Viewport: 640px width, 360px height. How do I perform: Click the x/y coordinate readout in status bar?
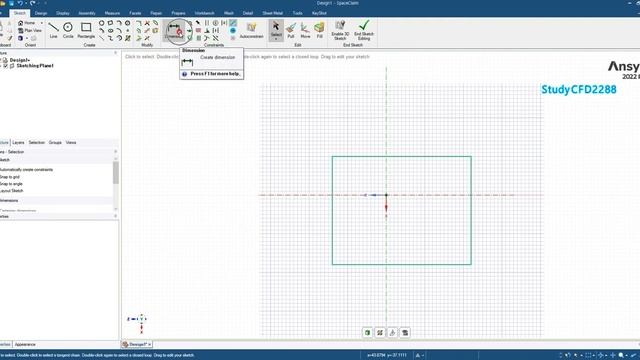coord(387,356)
